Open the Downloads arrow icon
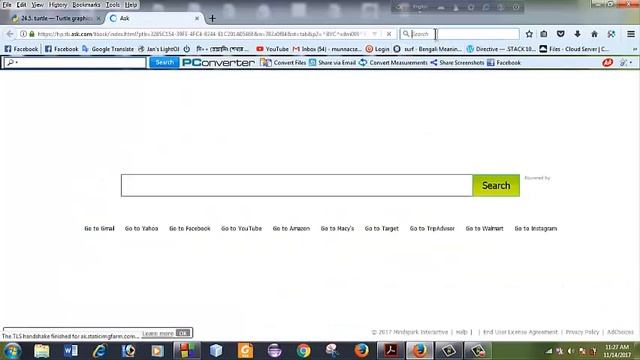 click(577, 34)
